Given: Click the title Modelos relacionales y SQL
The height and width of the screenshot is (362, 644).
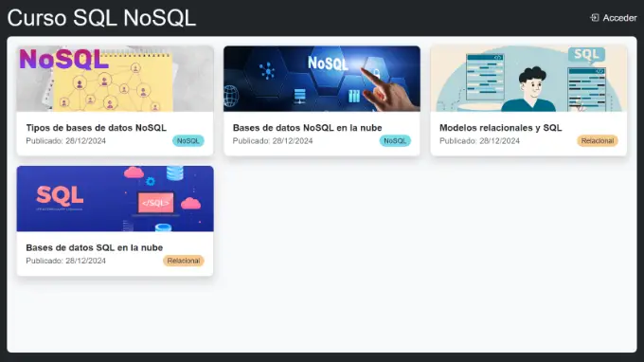Looking at the screenshot, I should 501,128.
